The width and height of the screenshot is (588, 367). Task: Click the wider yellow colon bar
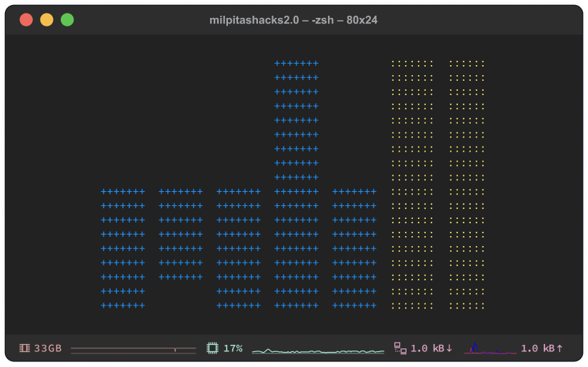pos(412,184)
